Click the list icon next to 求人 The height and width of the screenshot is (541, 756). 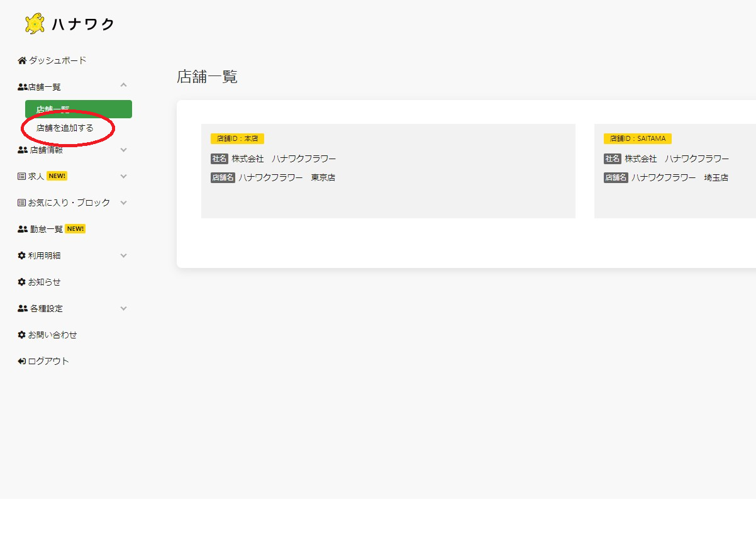(x=22, y=177)
